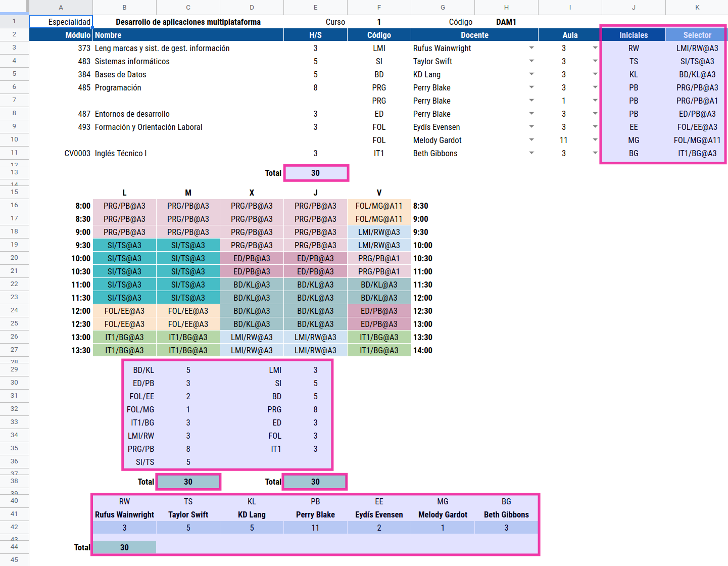Select column B header
728x566 pixels.
(125, 7)
